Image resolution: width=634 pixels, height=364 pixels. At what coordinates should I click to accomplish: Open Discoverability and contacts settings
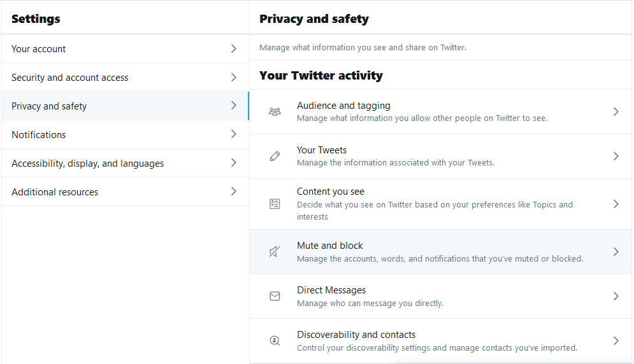[441, 340]
